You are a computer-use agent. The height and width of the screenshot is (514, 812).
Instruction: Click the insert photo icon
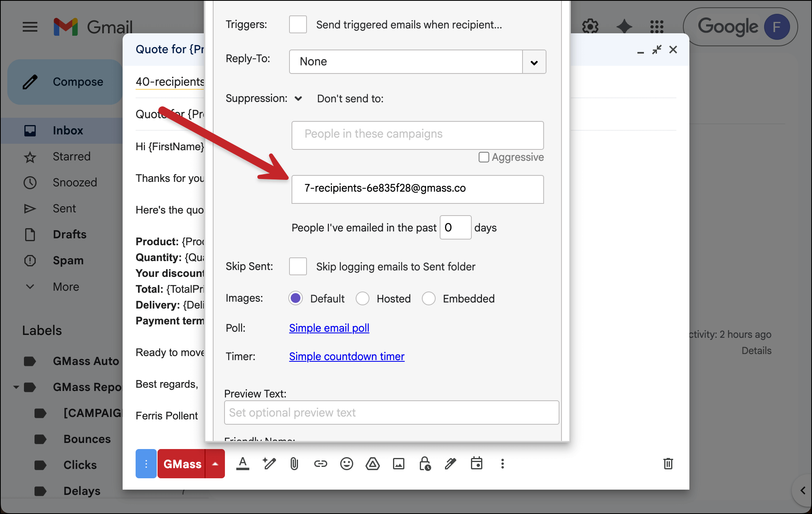pos(398,464)
